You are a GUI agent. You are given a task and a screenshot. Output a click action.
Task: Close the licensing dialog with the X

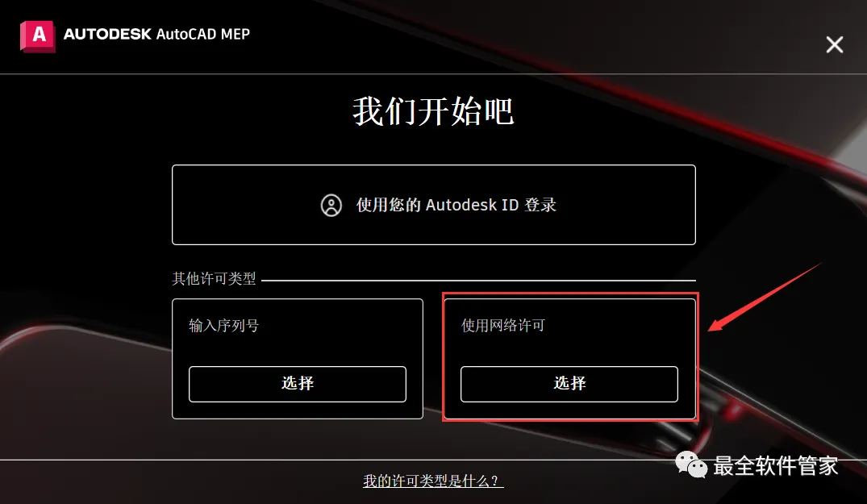(x=835, y=44)
